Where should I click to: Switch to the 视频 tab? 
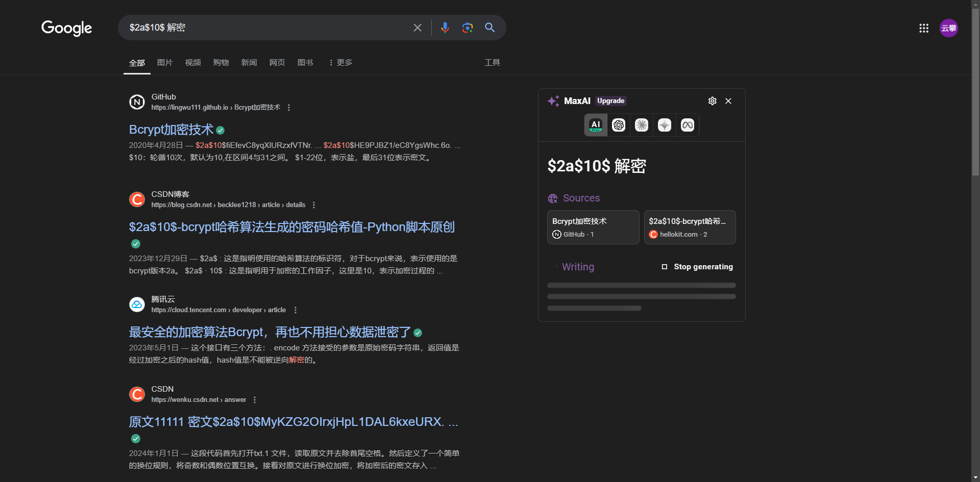193,63
